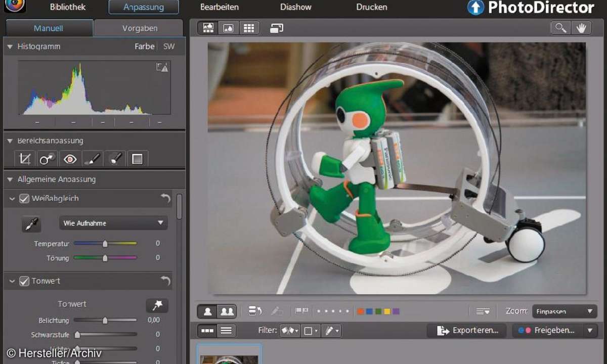This screenshot has width=607, height=364.
Task: Apply the purple color label
Action: [x=396, y=311]
